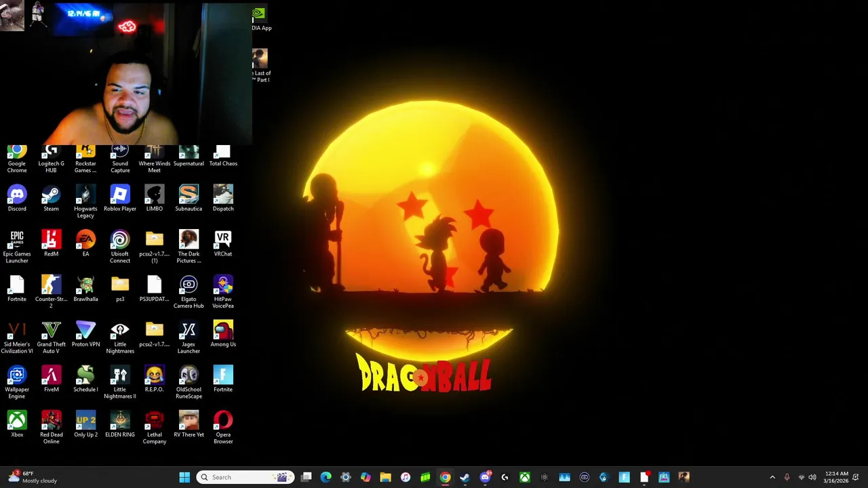Select the Little Nightmares II icon
868x488 pixels.
click(x=120, y=382)
